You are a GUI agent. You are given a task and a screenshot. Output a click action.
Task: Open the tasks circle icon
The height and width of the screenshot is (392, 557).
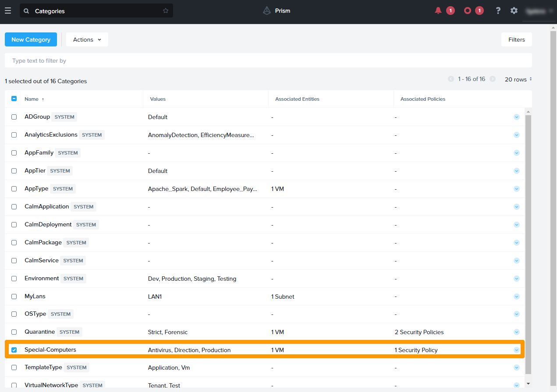(x=468, y=11)
